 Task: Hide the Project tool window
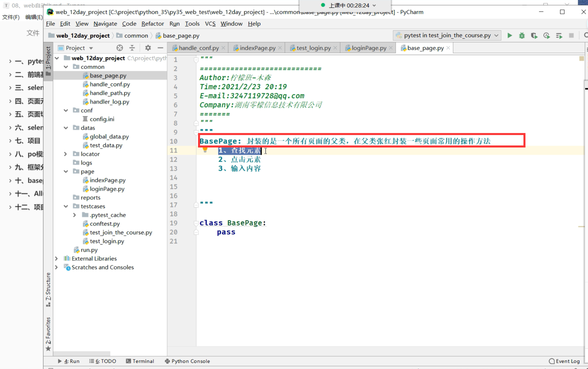[x=160, y=48]
